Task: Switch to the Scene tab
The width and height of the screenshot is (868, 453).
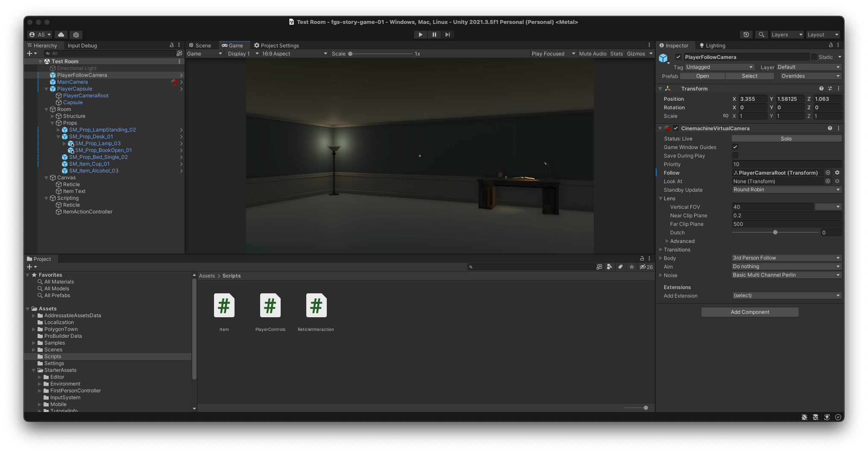Action: (x=200, y=45)
